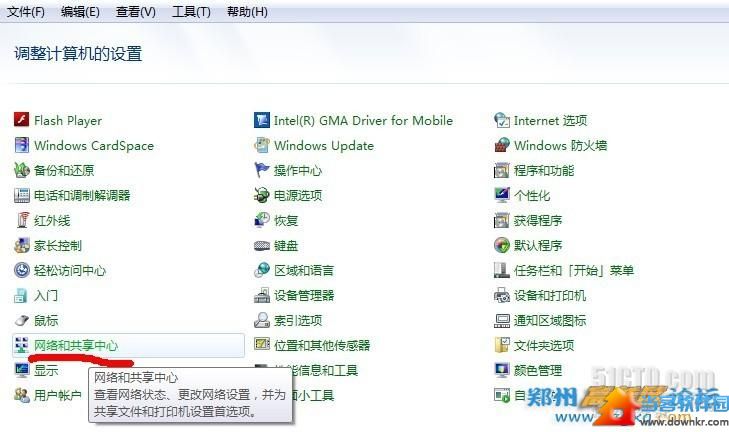
Task: Click the 设备和打印机 icon
Action: point(502,295)
